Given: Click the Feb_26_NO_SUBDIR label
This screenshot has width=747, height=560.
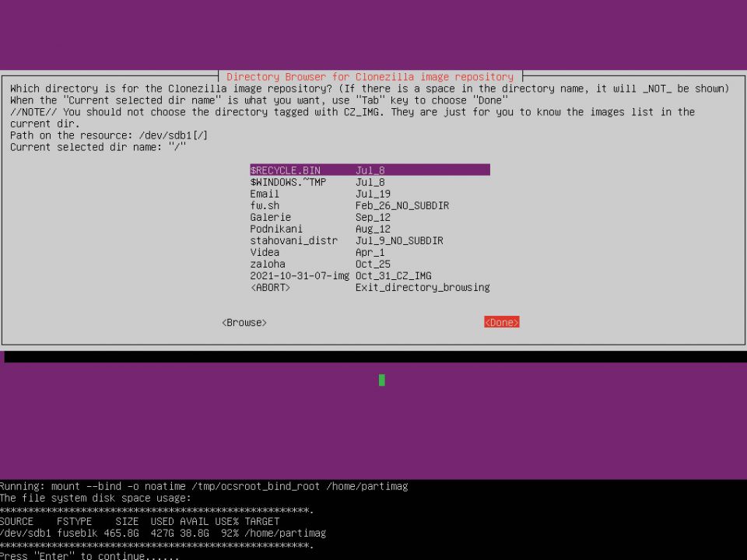Looking at the screenshot, I should (x=402, y=205).
